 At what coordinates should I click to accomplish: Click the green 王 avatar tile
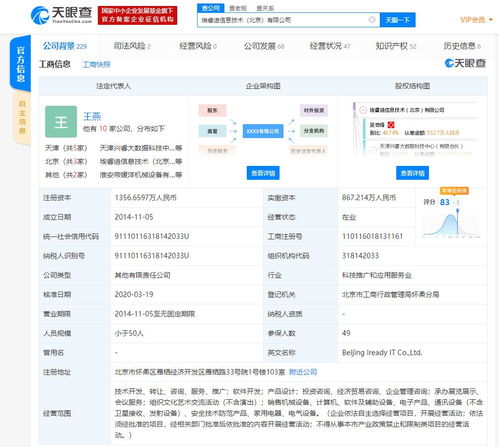pyautogui.click(x=61, y=122)
